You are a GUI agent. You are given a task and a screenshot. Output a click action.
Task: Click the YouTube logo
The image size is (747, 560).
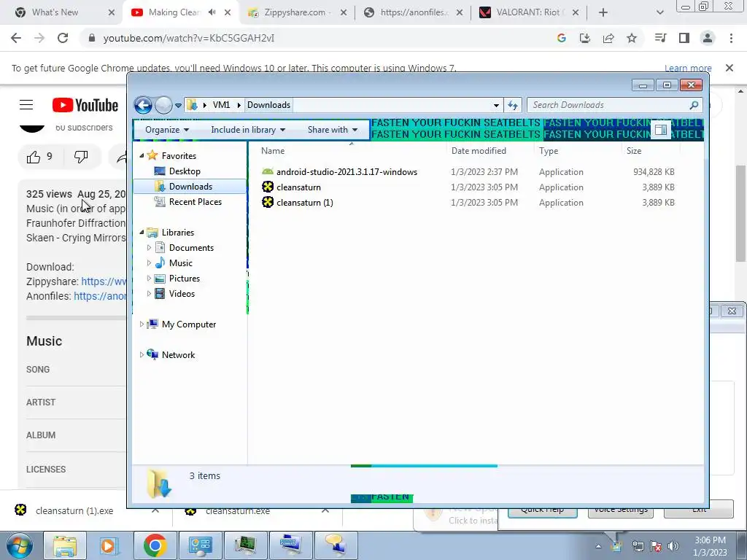click(x=85, y=105)
